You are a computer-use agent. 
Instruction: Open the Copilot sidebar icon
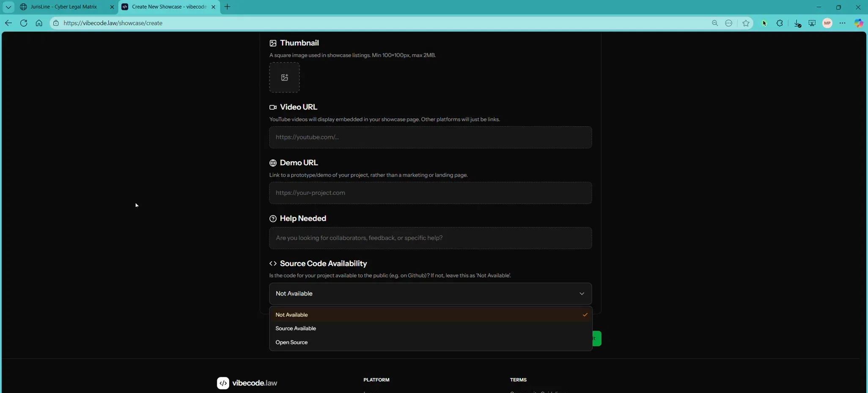point(858,23)
